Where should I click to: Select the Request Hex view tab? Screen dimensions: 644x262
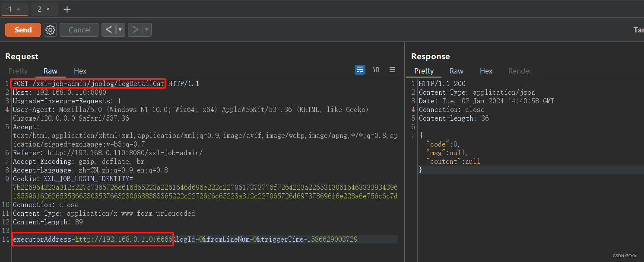coord(80,71)
